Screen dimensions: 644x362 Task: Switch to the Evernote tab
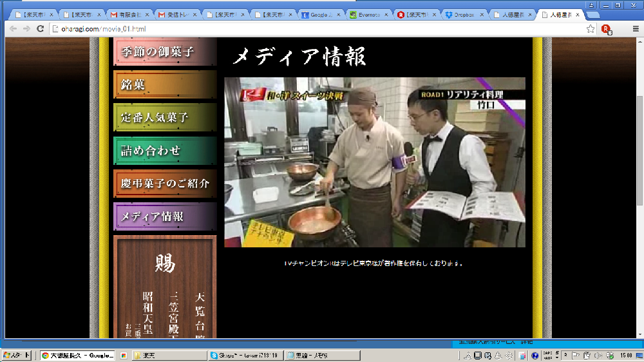tap(369, 15)
